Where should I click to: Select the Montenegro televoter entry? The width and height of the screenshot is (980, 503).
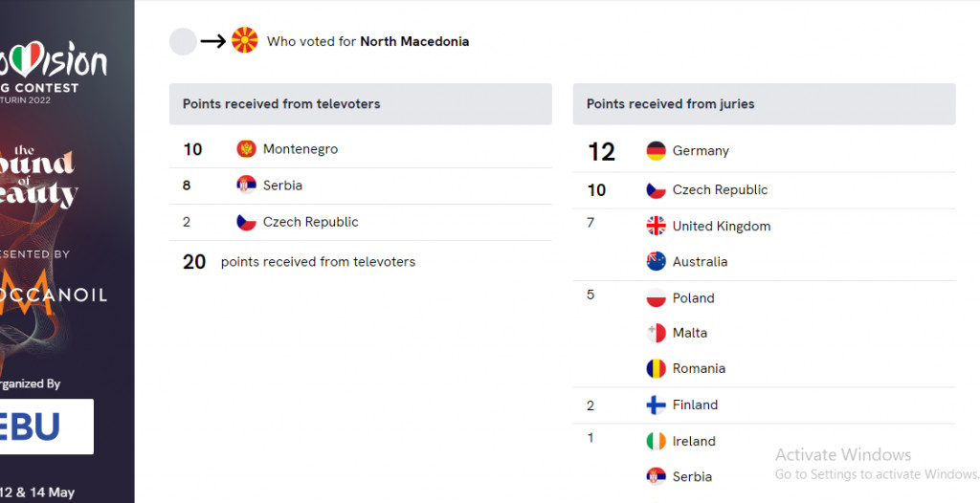tap(360, 149)
